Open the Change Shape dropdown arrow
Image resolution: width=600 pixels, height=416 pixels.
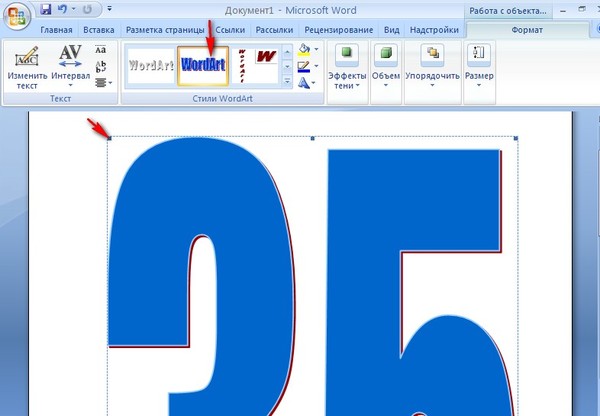coord(314,83)
